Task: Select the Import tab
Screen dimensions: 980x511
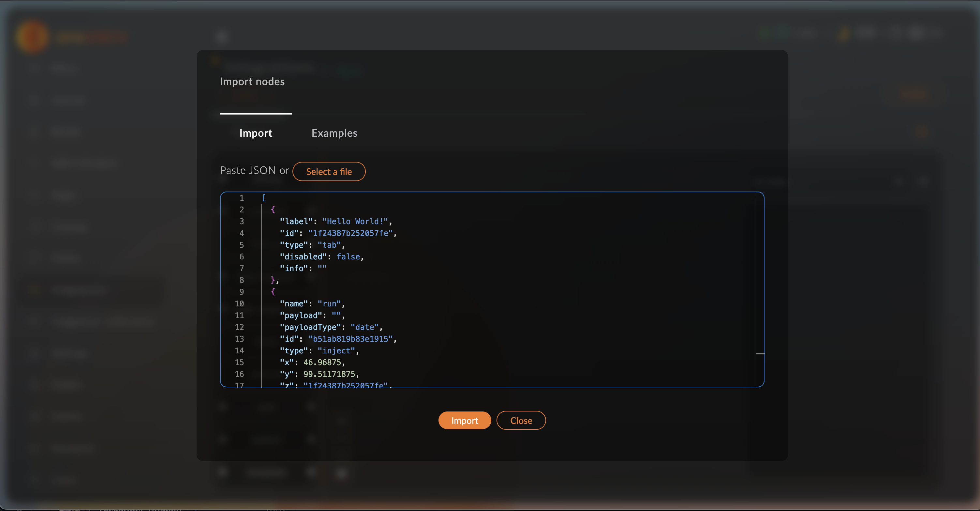Action: 256,133
